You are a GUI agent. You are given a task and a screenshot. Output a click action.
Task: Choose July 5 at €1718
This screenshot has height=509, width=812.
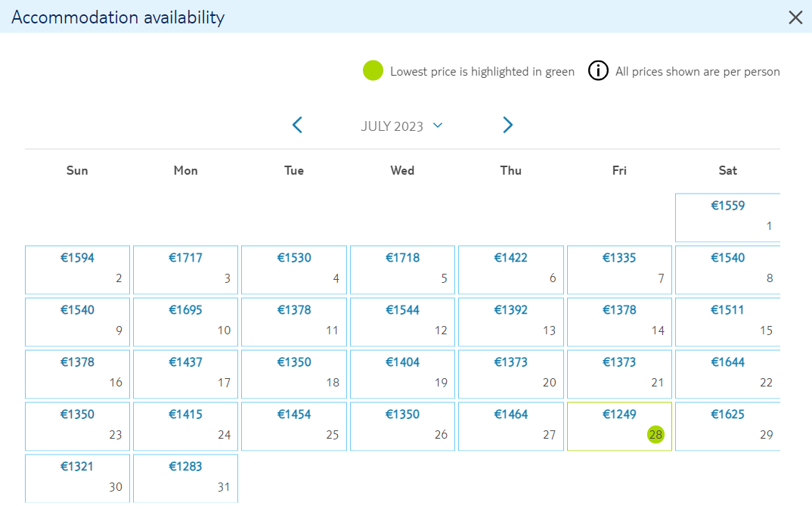pyautogui.click(x=402, y=270)
